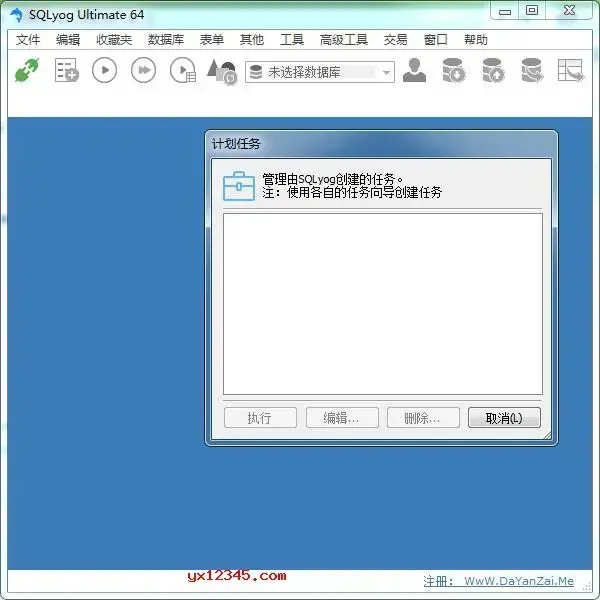Click the 取消(L) button
This screenshot has width=600, height=600.
click(x=504, y=417)
